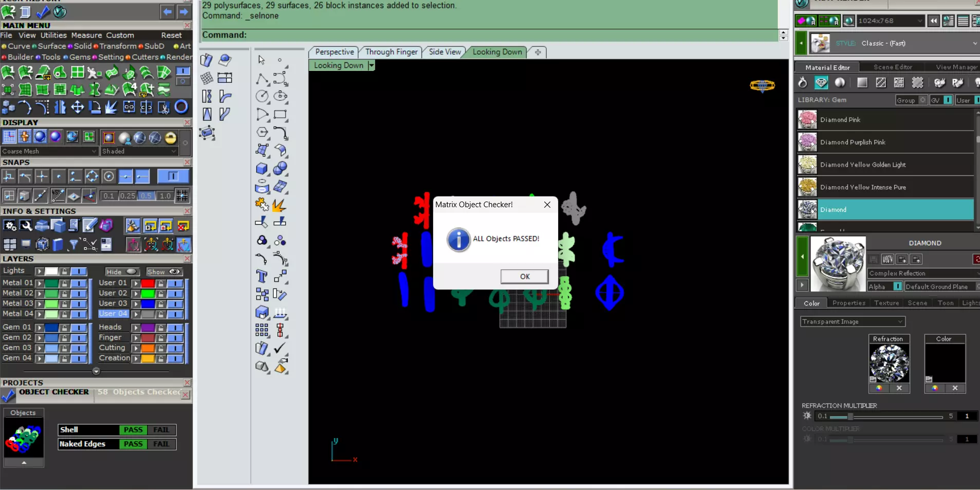The image size is (980, 490).
Task: Open the Shaded display mode dropdown
Action: coord(139,151)
